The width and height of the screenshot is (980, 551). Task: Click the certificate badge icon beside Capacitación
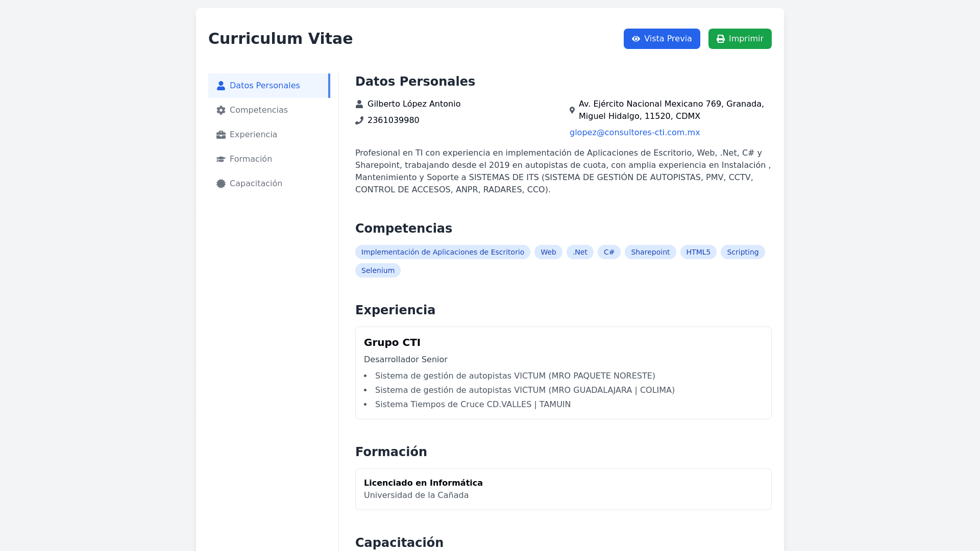point(221,184)
